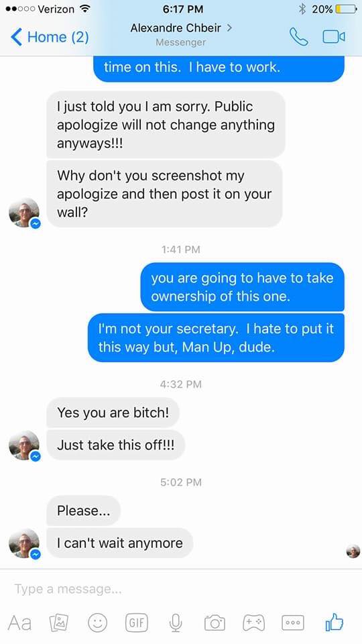The height and width of the screenshot is (644, 362).
Task: Tap sender avatar beside 'I can't wait anymore'
Action: 24,543
